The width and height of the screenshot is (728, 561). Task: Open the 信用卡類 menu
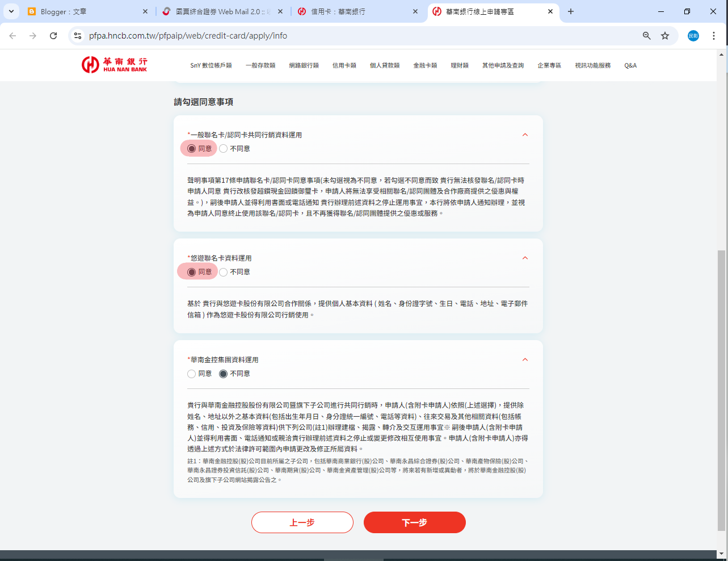coord(344,65)
